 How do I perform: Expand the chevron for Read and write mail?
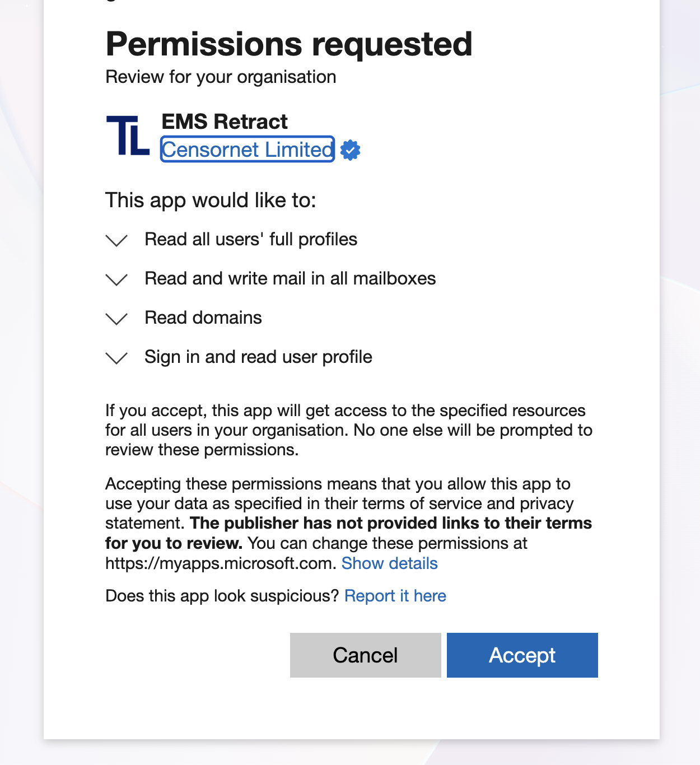(116, 279)
